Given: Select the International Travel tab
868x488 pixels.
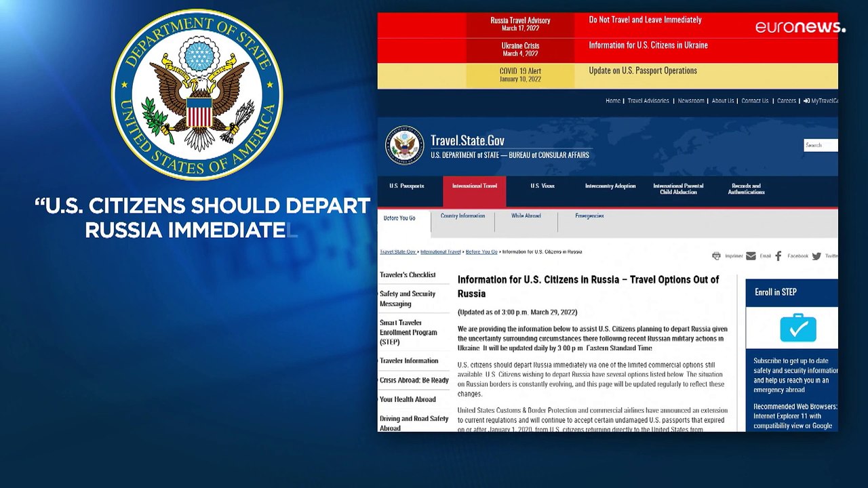Looking at the screenshot, I should [475, 192].
